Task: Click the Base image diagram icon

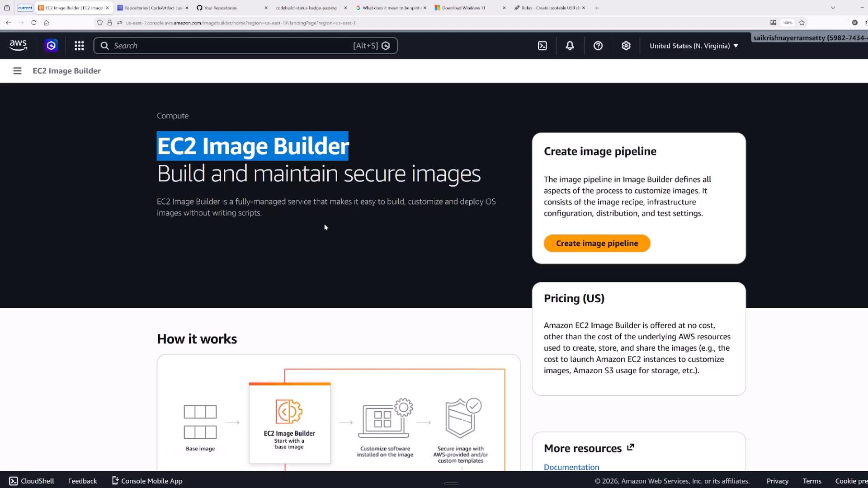Action: pyautogui.click(x=200, y=422)
